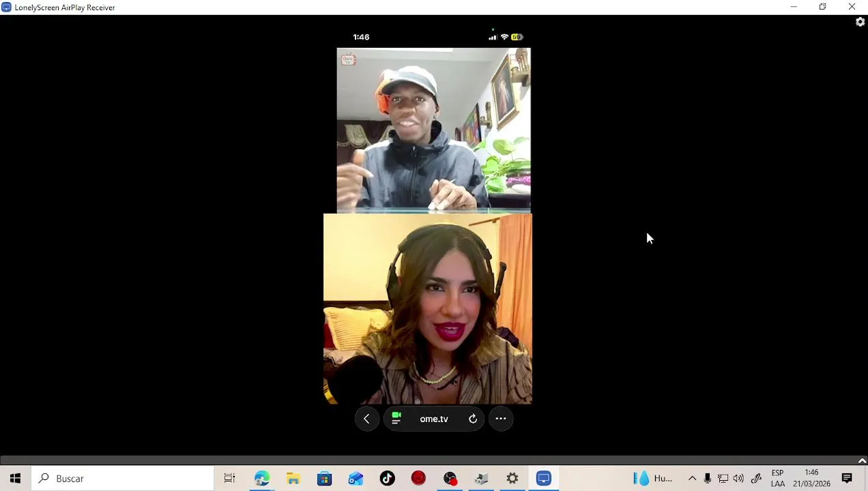
Task: Expand LonelyScreen bottom panel arrow
Action: click(862, 460)
